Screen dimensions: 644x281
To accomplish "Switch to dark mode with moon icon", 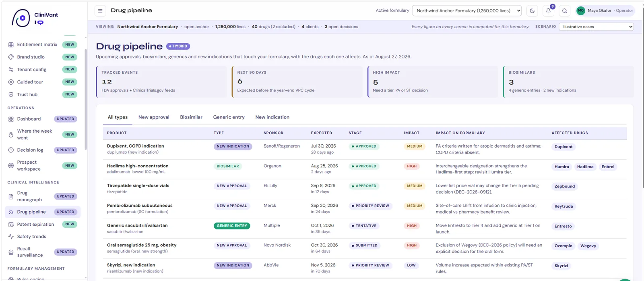I will click(532, 11).
